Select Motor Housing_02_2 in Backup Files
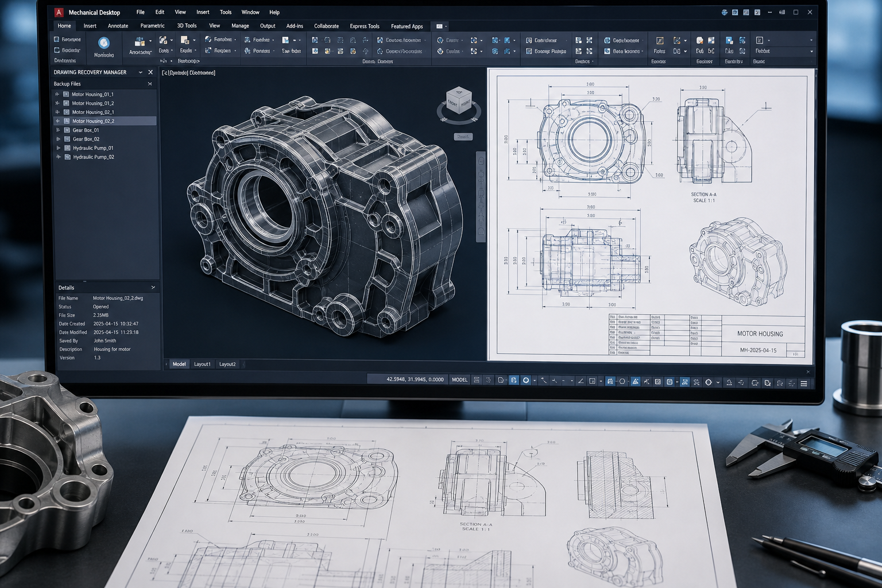Image resolution: width=882 pixels, height=588 pixels. pyautogui.click(x=105, y=121)
